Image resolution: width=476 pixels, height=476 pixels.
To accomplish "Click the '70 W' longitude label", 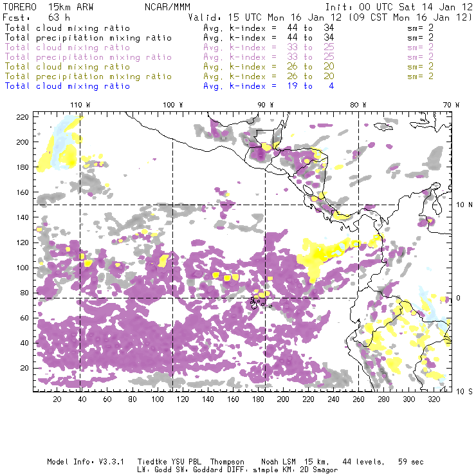I will click(451, 105).
